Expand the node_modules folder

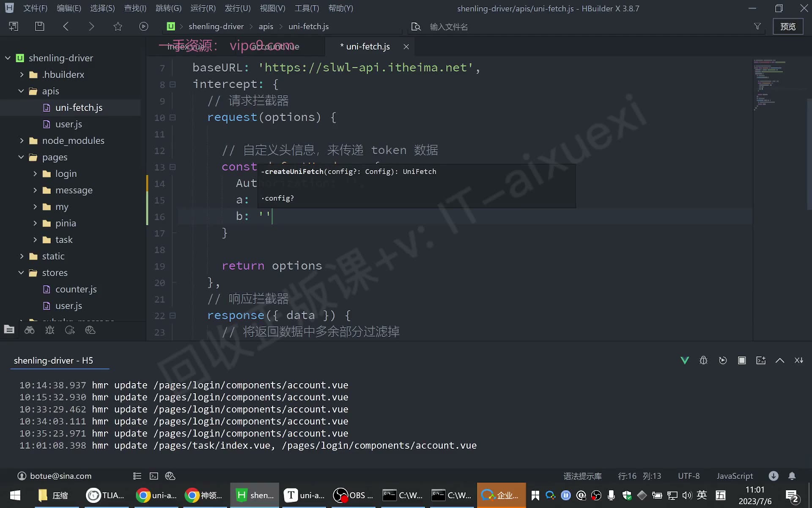pyautogui.click(x=22, y=141)
